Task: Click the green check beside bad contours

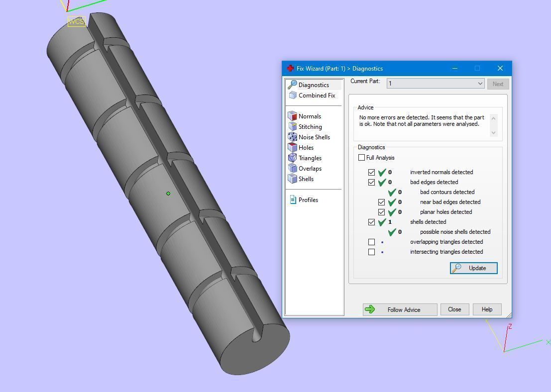Action: 392,192
